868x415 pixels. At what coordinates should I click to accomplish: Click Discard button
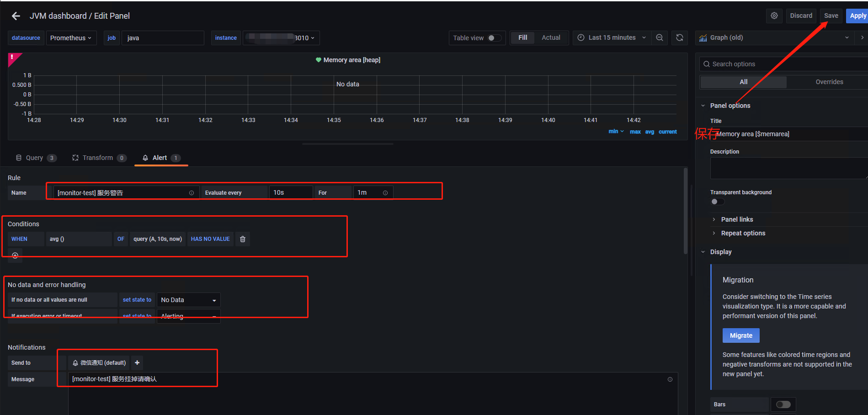[x=801, y=16]
